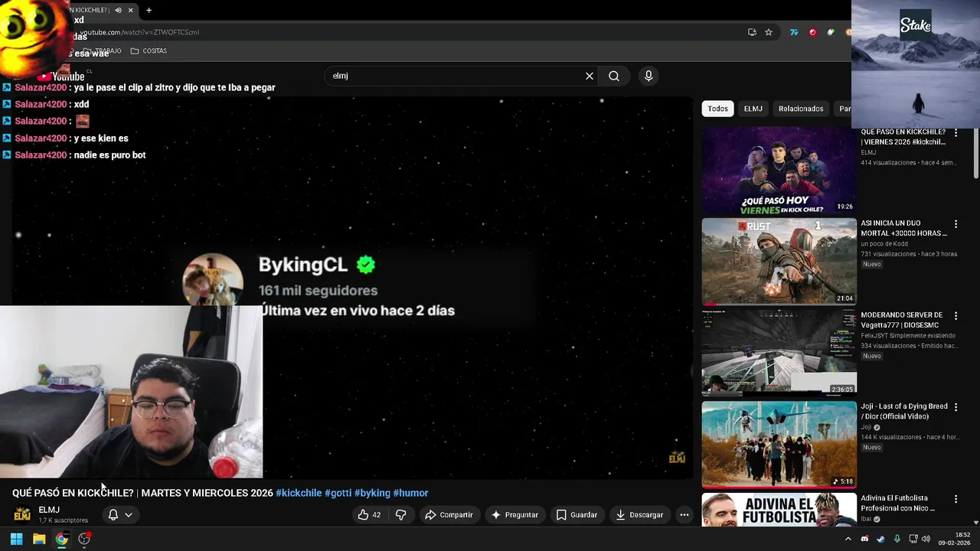Image resolution: width=980 pixels, height=551 pixels.
Task: Open the ASI INICIA UN DUO MORTAL title
Action: click(x=903, y=228)
